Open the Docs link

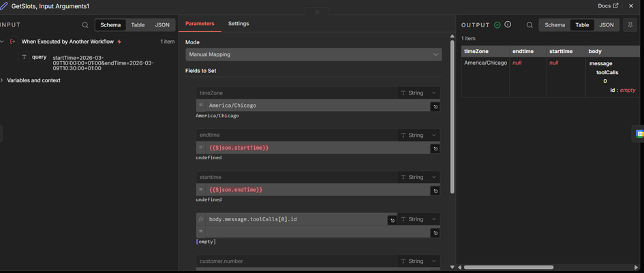[x=608, y=6]
